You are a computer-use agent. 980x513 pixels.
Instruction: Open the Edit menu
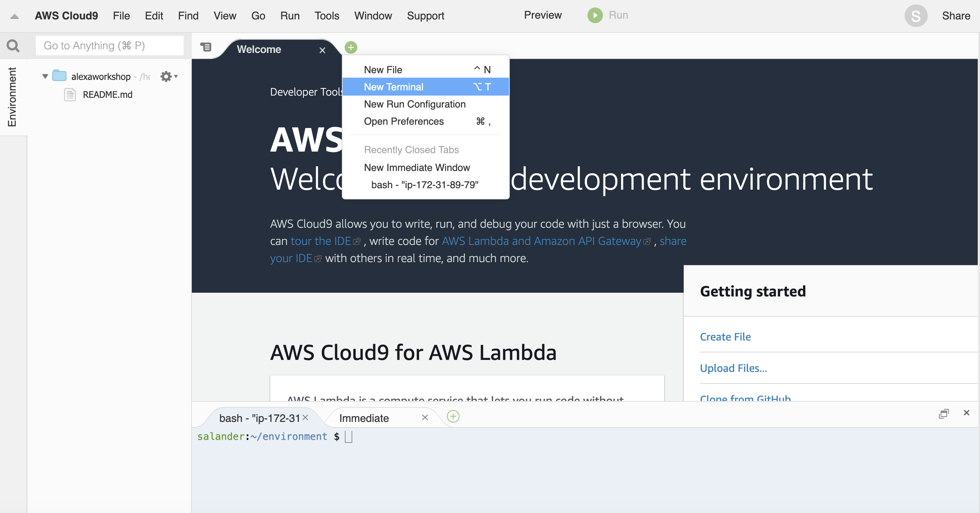(x=154, y=16)
